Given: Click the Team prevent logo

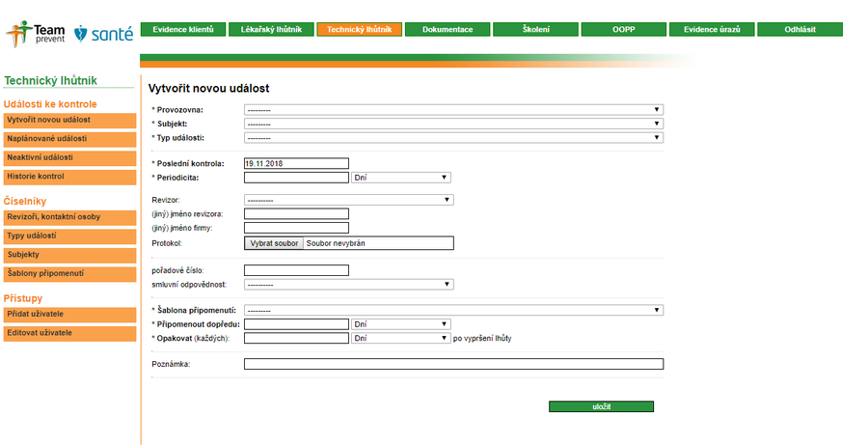Looking at the screenshot, I should (x=36, y=34).
